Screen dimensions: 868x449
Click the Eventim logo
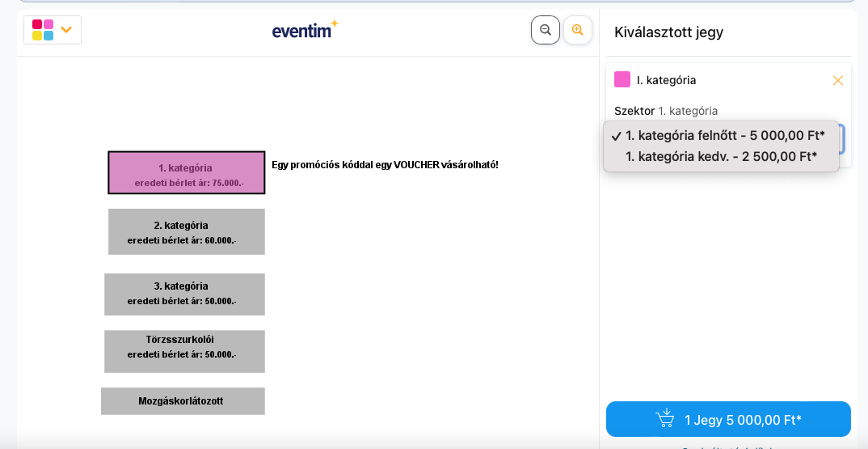pos(305,30)
